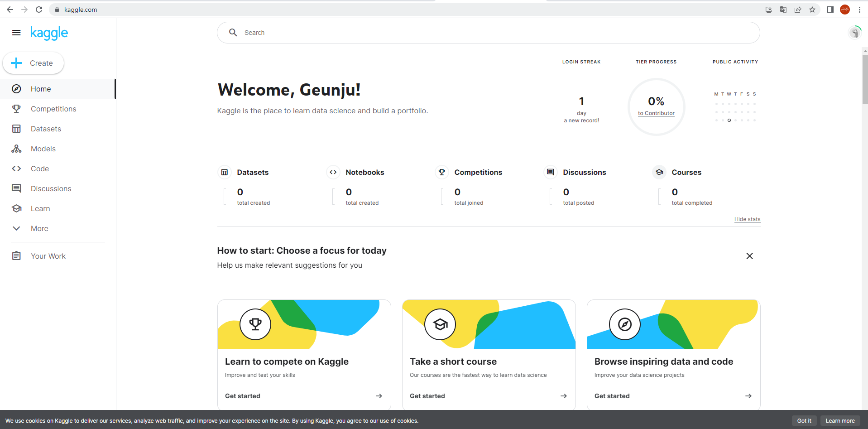Screen dimensions: 868x429
Task: Click the Notebooks stat heading
Action: coord(365,172)
